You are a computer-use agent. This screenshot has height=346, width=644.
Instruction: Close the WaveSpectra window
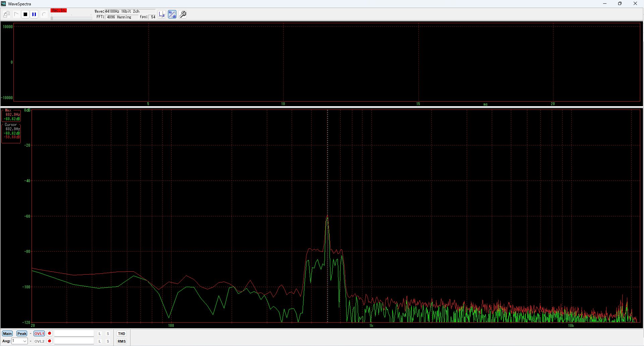point(635,4)
